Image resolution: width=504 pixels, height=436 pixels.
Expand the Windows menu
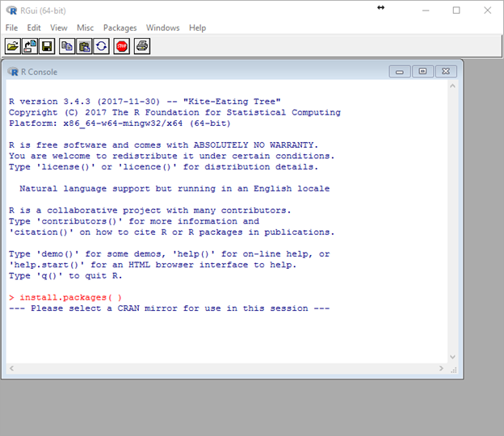click(162, 27)
